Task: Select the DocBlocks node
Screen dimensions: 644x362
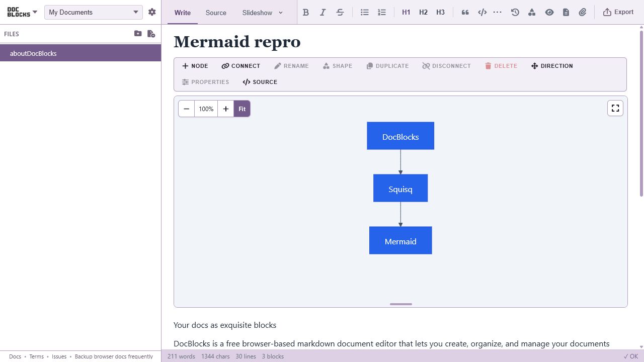Action: (400, 136)
